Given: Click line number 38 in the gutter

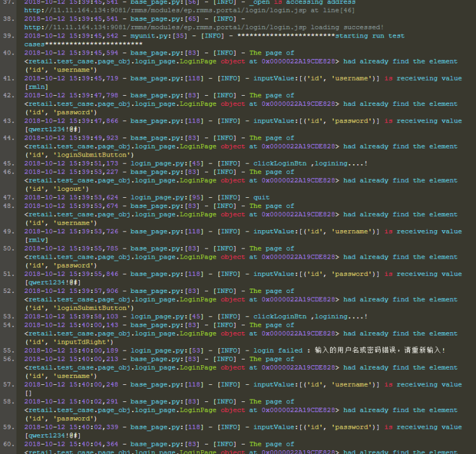Looking at the screenshot, I should coord(8,19).
